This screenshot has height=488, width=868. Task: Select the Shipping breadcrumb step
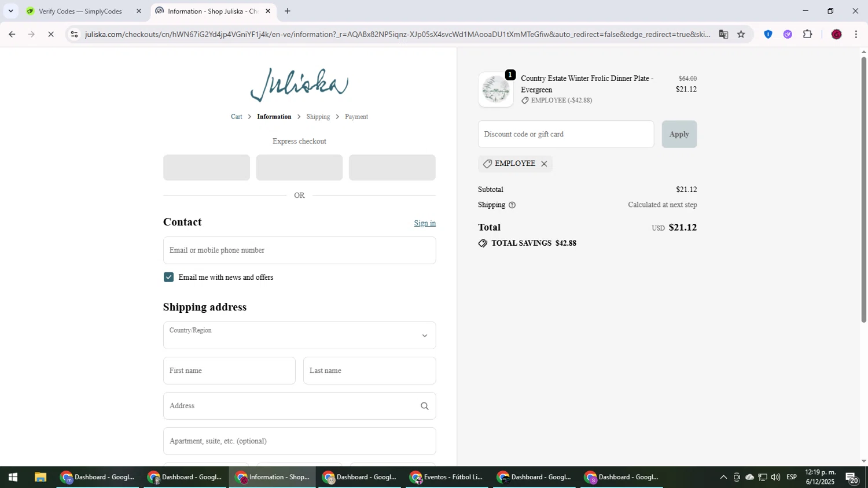[x=318, y=117]
